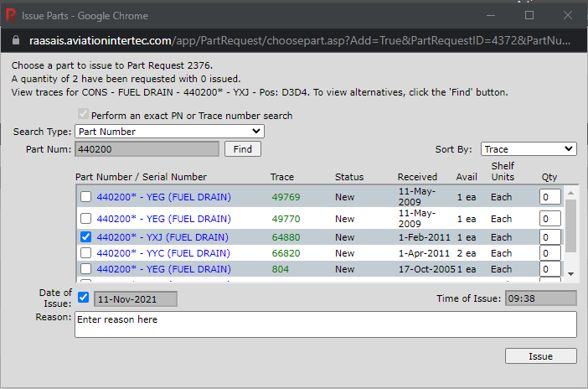Tick the 440200* - YYC part checkbox

[85, 253]
